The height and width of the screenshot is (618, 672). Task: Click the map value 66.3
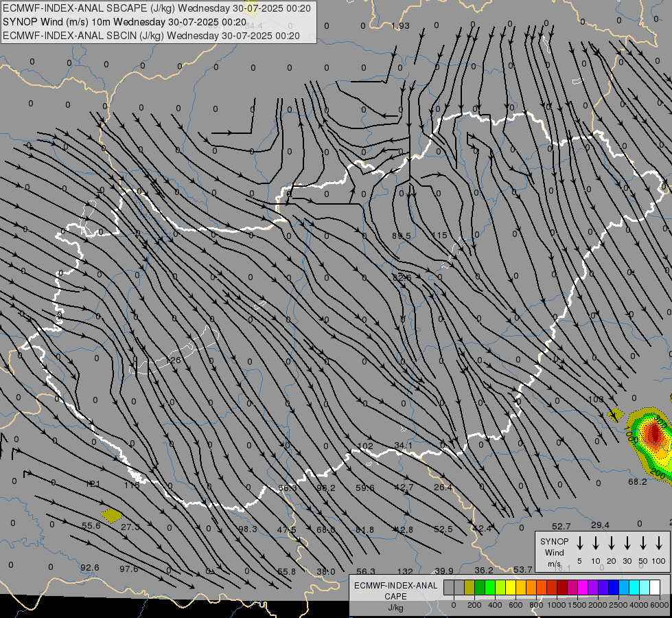(x=288, y=488)
